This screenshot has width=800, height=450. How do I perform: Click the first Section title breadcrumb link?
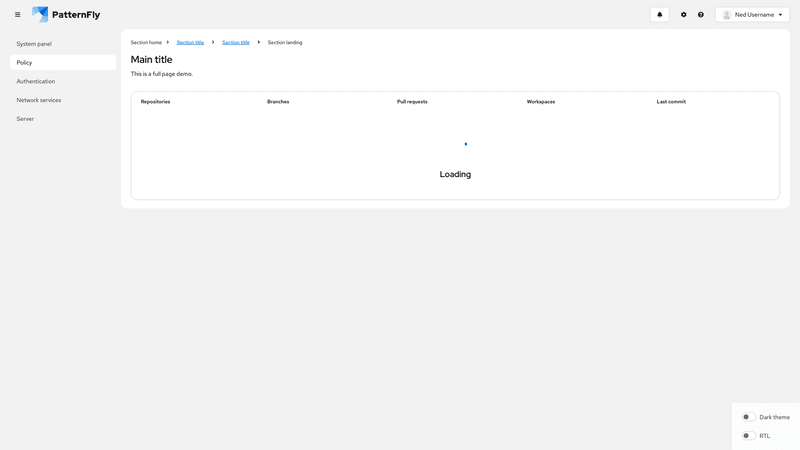point(190,42)
